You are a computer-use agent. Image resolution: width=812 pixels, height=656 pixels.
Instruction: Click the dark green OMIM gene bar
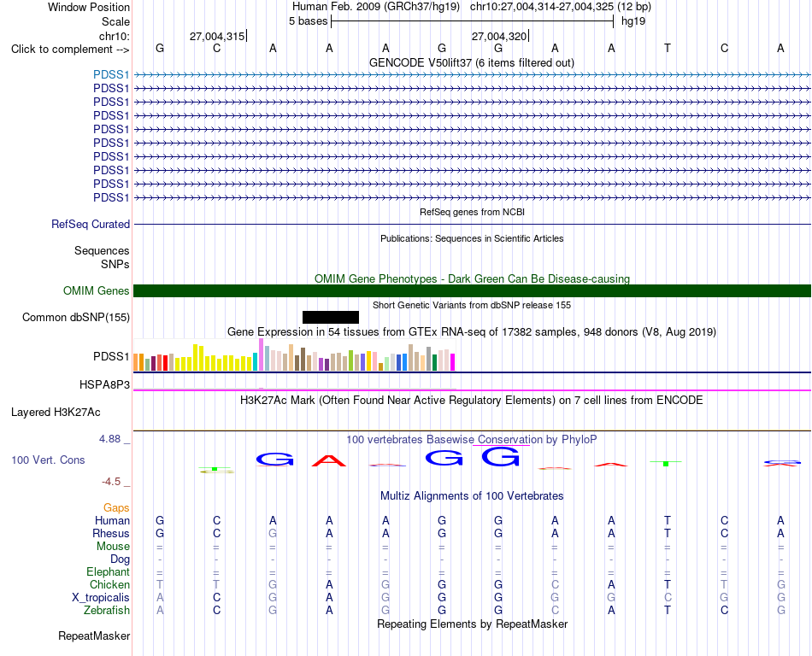click(x=472, y=290)
